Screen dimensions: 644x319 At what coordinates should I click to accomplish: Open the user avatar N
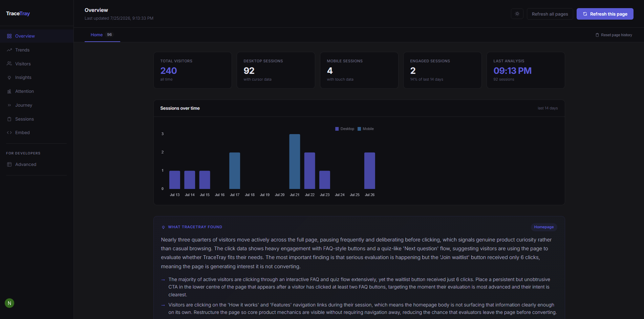9,303
